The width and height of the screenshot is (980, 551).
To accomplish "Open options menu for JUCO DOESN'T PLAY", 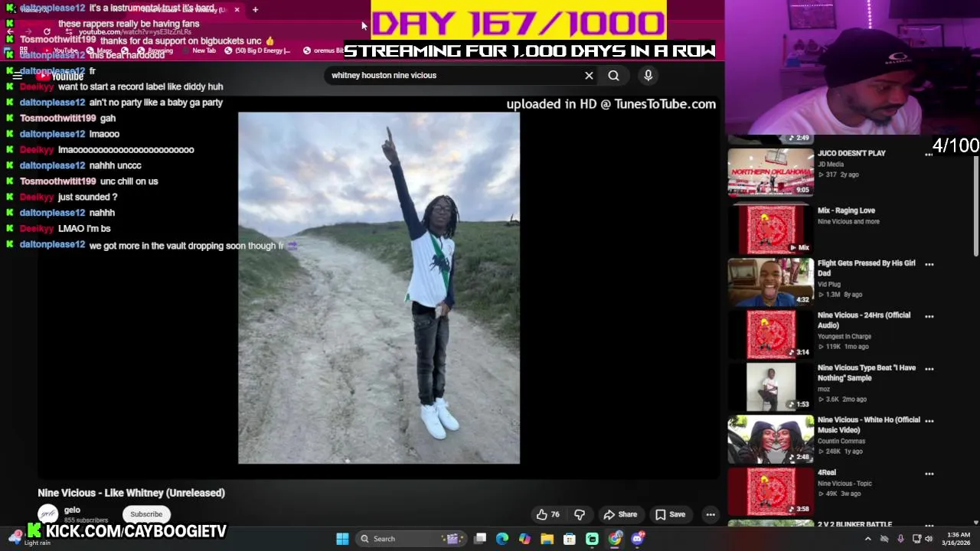I will (929, 154).
